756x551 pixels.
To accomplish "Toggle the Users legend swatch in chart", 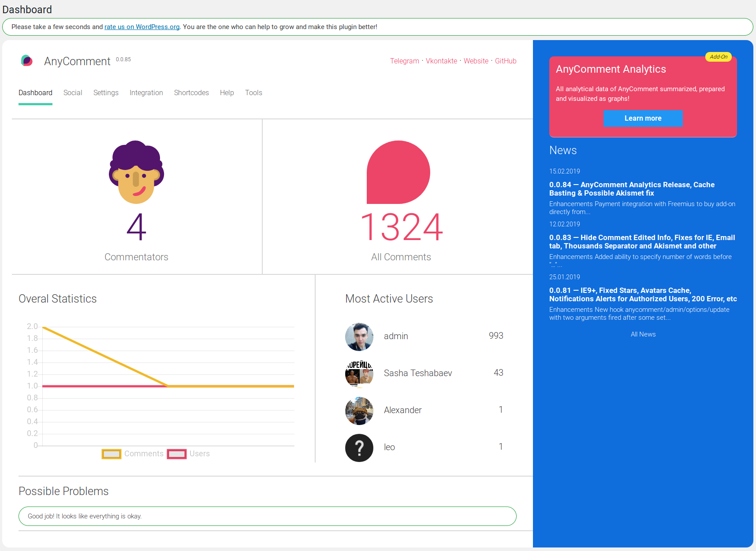I will click(177, 454).
